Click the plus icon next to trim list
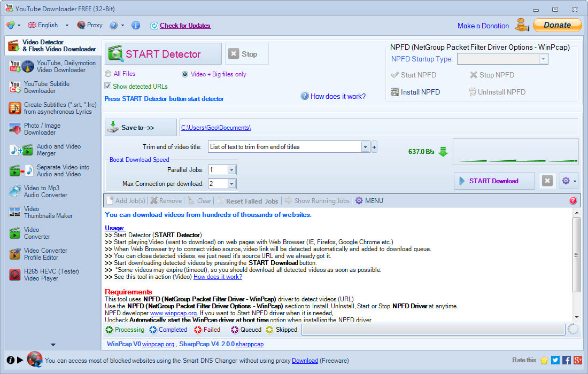The width and height of the screenshot is (588, 374). (x=374, y=147)
